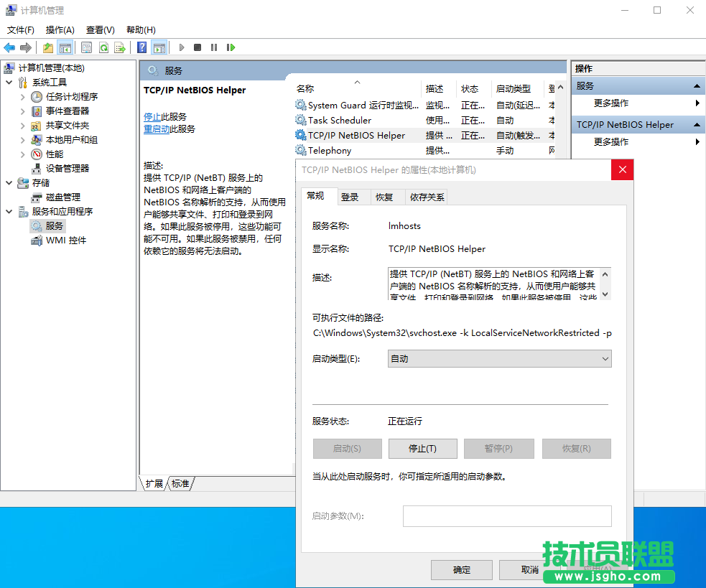Open 设备管理器 in the tree
This screenshot has width=706, height=588.
pos(68,168)
